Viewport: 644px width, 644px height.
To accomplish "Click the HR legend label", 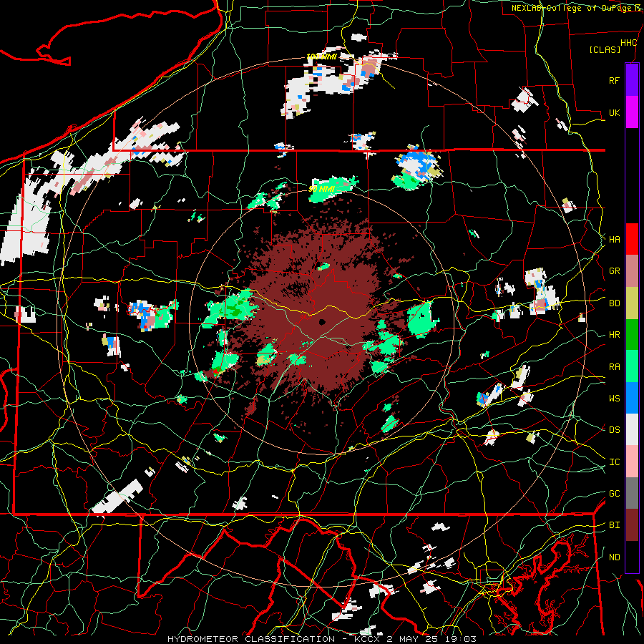I will click(x=615, y=335).
